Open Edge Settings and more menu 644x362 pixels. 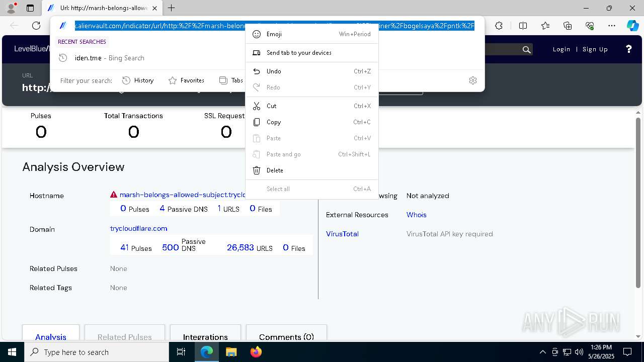coord(612,26)
